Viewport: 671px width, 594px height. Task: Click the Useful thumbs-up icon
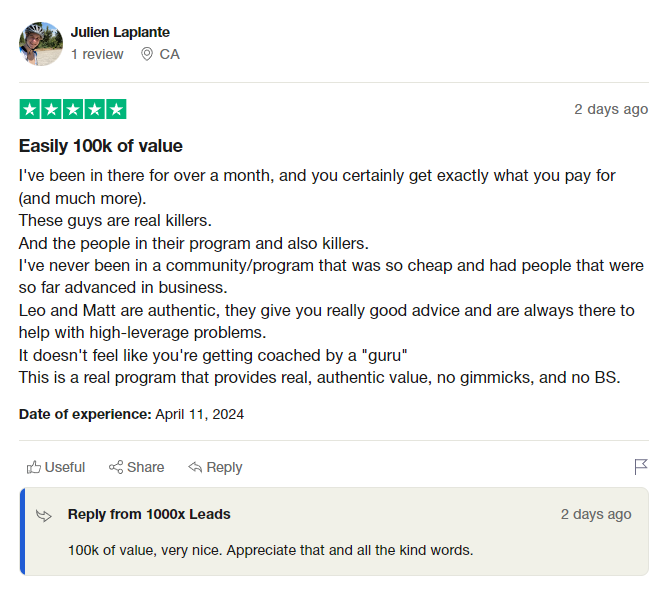(34, 467)
